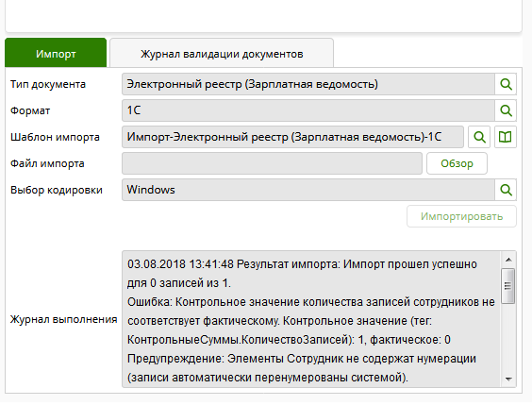The height and width of the screenshot is (405, 532).
Task: Click the execution log scrollbar thumb
Action: point(507,286)
